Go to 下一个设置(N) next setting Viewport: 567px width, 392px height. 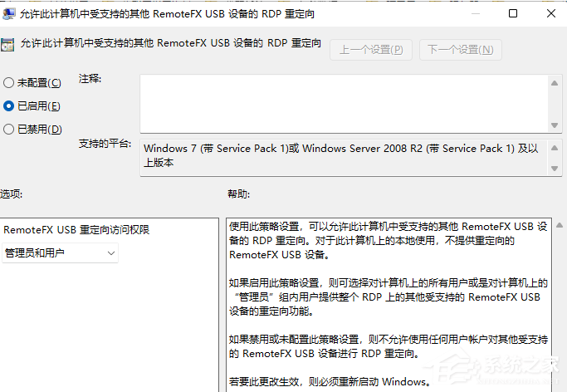(461, 50)
